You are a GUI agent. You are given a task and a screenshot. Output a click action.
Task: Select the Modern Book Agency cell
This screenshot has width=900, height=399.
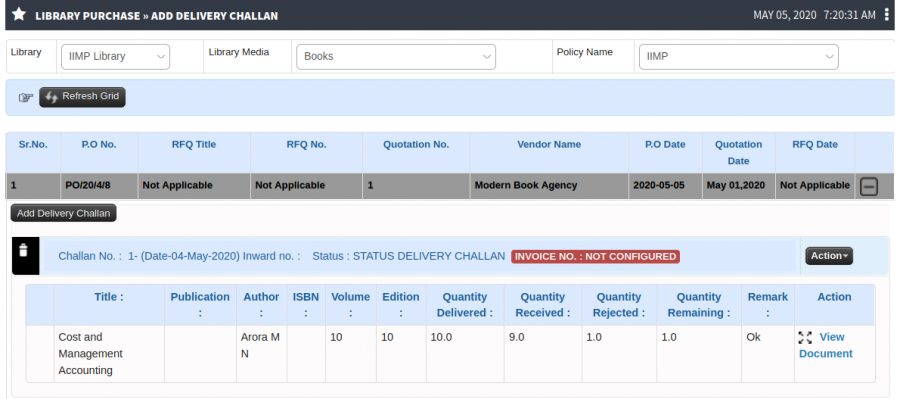(x=549, y=185)
